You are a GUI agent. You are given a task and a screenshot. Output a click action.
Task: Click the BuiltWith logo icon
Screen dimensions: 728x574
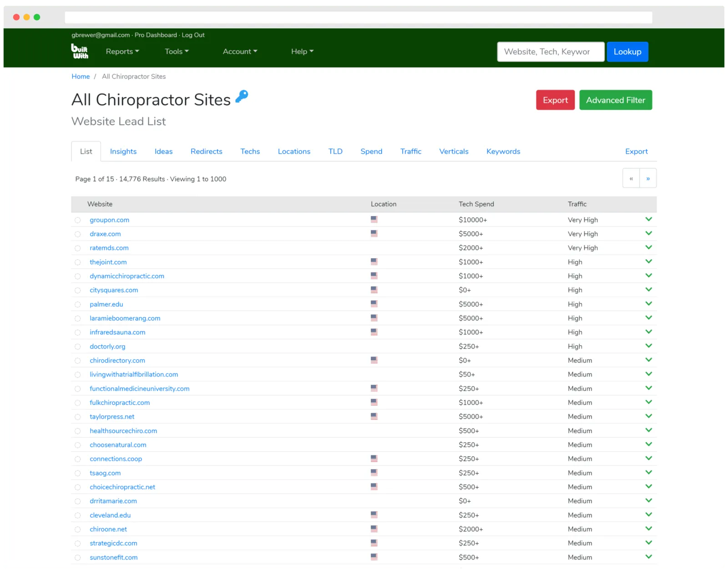[80, 51]
